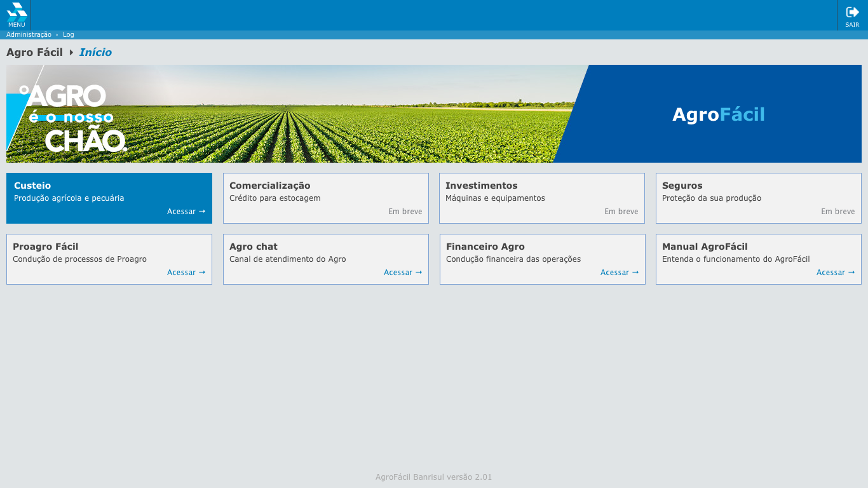
Task: Click Acessar in Proagro Fácil card
Action: [186, 273]
